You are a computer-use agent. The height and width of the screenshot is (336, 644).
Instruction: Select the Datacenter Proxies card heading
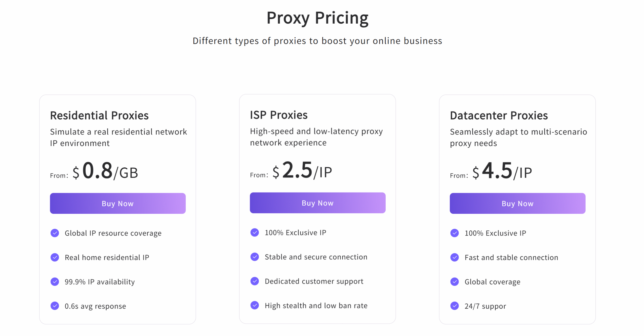[x=499, y=116]
